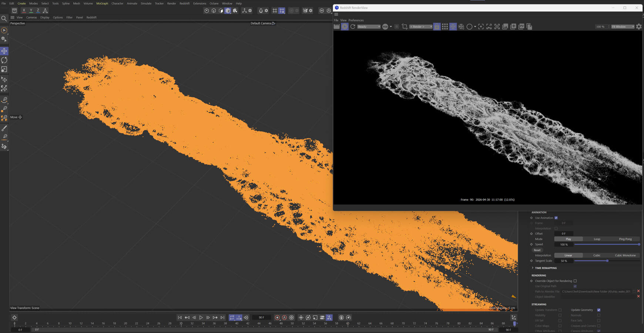Open the viewport hamburger menu
This screenshot has height=333, width=644.
(12, 17)
